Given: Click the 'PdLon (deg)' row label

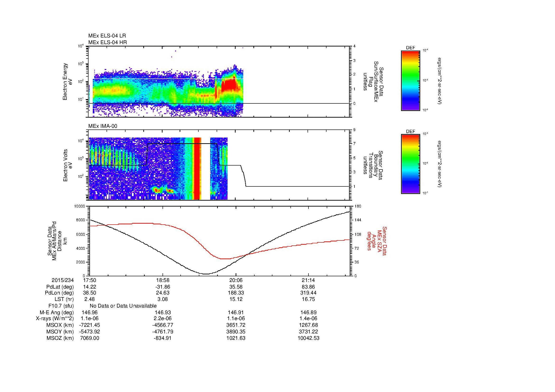Looking at the screenshot, I should 60,293.
